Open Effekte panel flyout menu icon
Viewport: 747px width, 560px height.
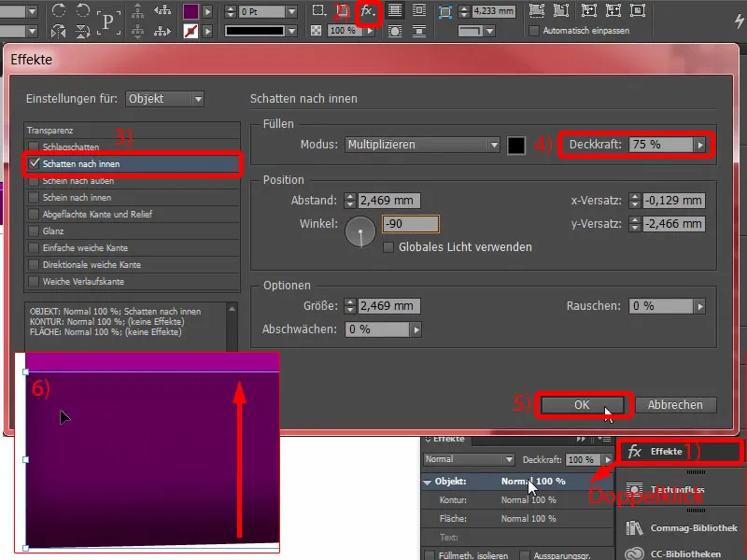point(604,439)
